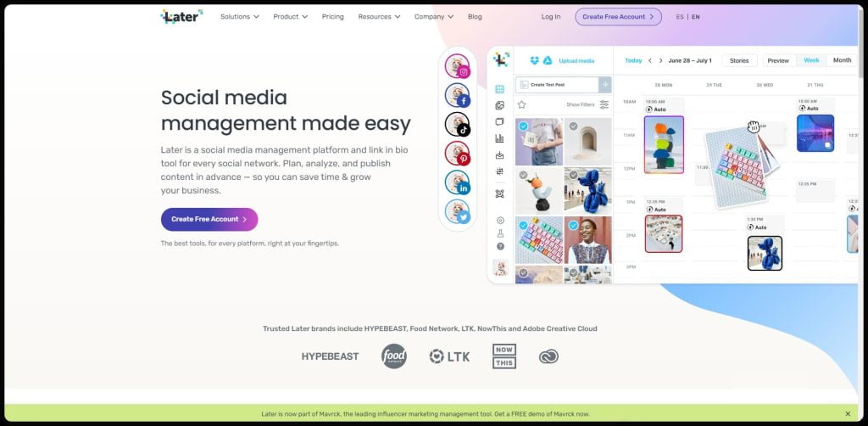Open the analytics bar chart icon
Image resolution: width=868 pixels, height=426 pixels.
[x=500, y=138]
